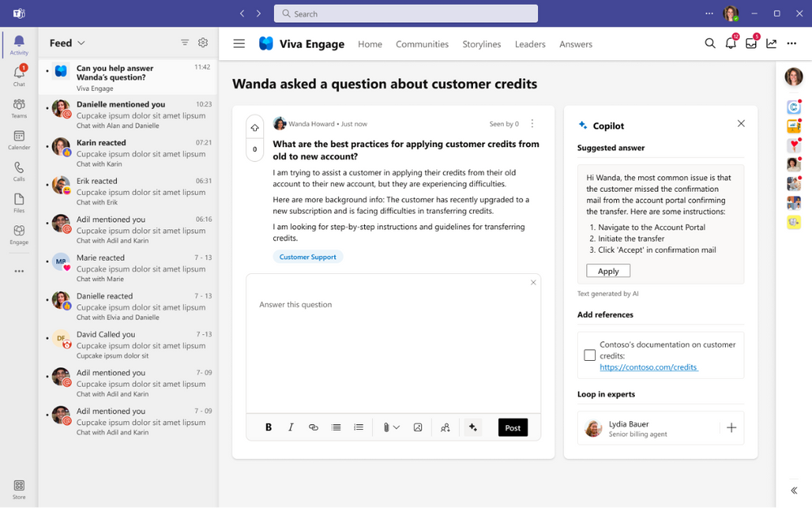The height and width of the screenshot is (508, 812).
Task: Add Lydia Bauer as an expert
Action: (x=731, y=428)
